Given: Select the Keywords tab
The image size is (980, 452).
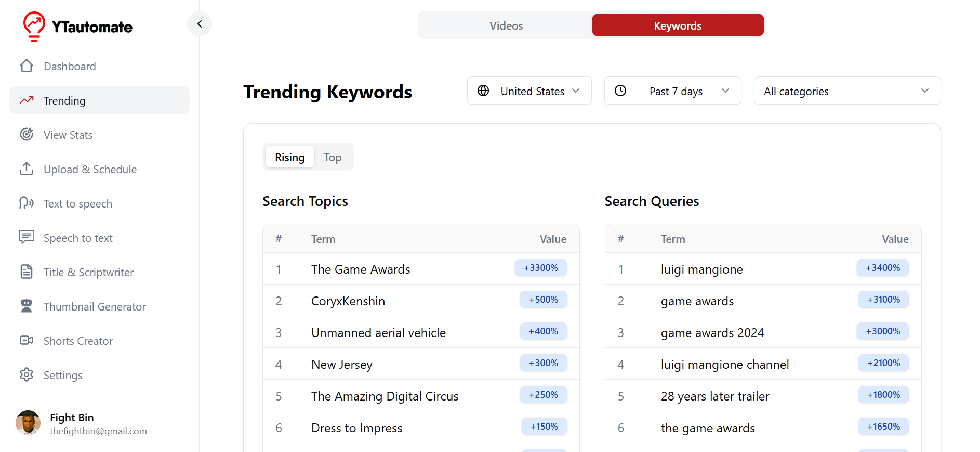Looking at the screenshot, I should point(678,25).
